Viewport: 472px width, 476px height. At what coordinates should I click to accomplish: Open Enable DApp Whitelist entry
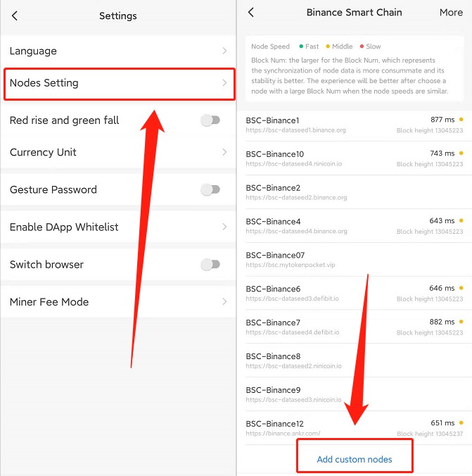[118, 227]
